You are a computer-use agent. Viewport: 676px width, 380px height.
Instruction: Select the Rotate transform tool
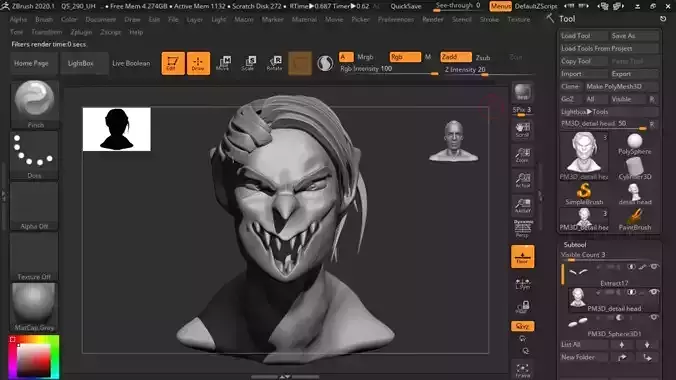point(274,63)
